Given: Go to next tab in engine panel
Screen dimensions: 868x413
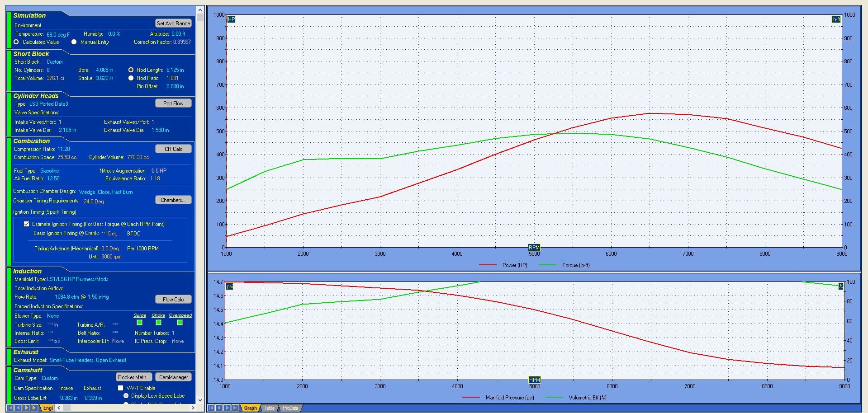Looking at the screenshot, I should [x=26, y=408].
